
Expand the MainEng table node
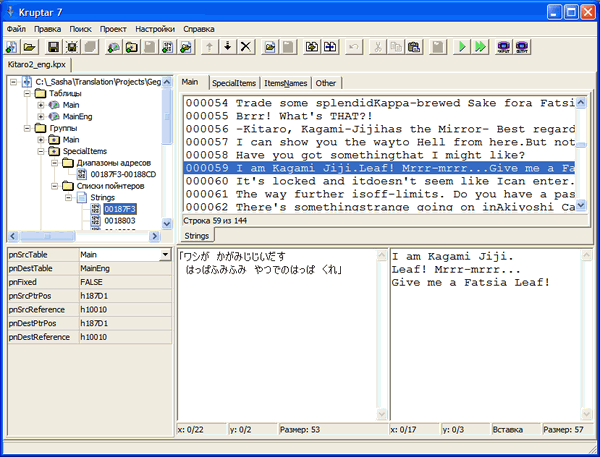pyautogui.click(x=41, y=116)
